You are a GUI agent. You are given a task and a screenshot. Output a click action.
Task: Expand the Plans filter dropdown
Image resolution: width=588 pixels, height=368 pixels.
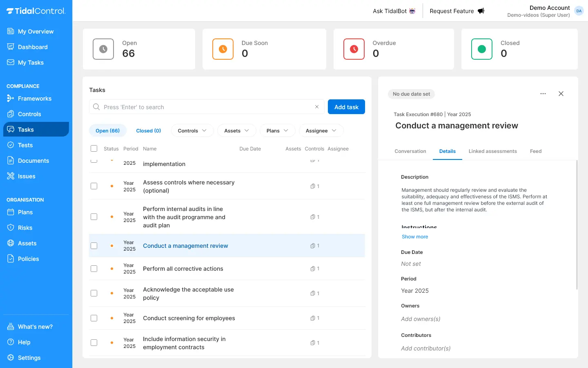pos(277,131)
